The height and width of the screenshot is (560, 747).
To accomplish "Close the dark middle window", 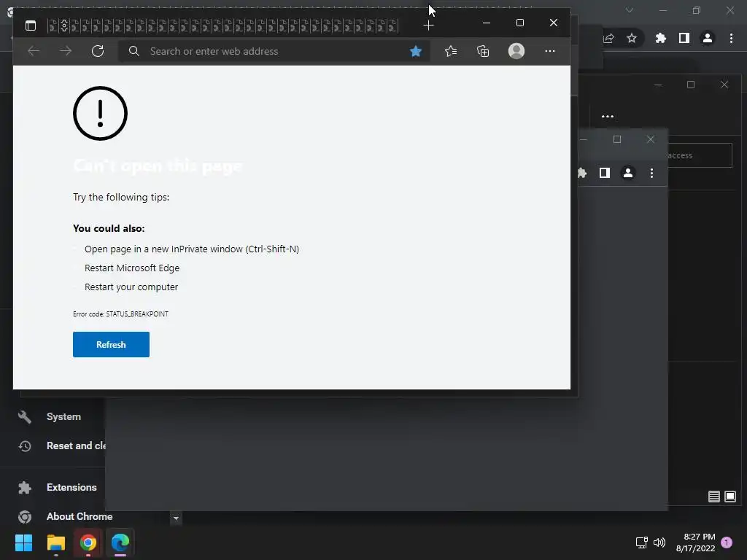I will click(724, 85).
